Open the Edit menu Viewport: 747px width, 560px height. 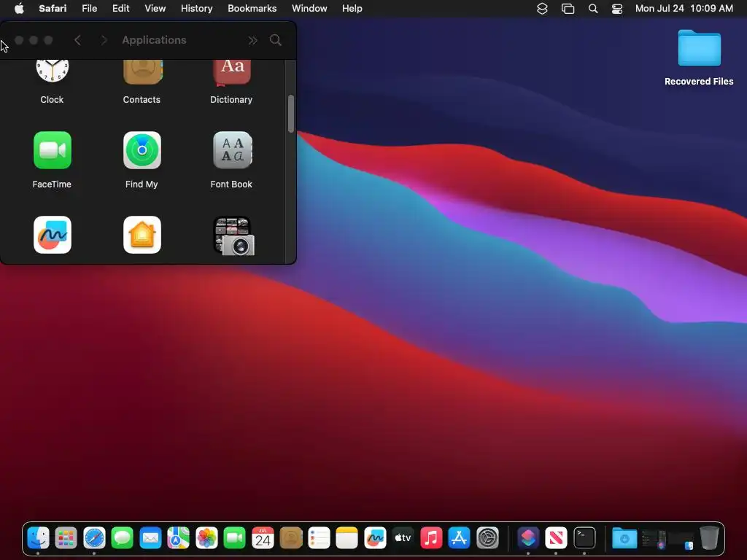point(120,9)
